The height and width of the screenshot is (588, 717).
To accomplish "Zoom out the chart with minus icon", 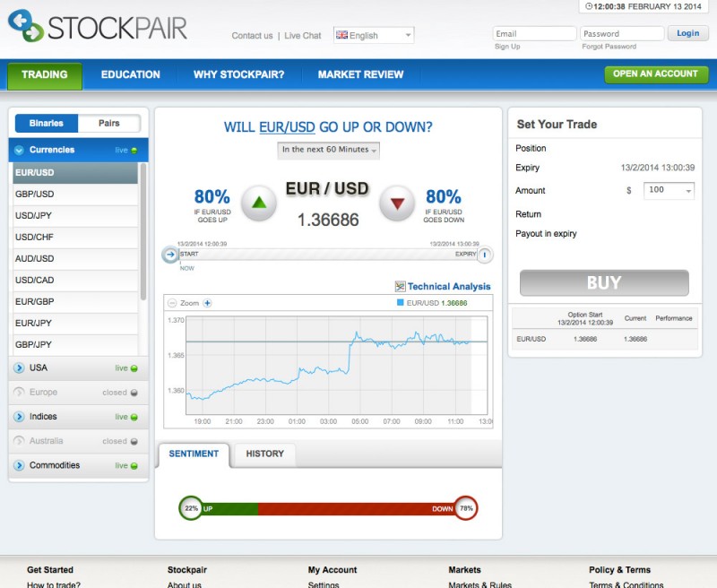I will coord(172,303).
